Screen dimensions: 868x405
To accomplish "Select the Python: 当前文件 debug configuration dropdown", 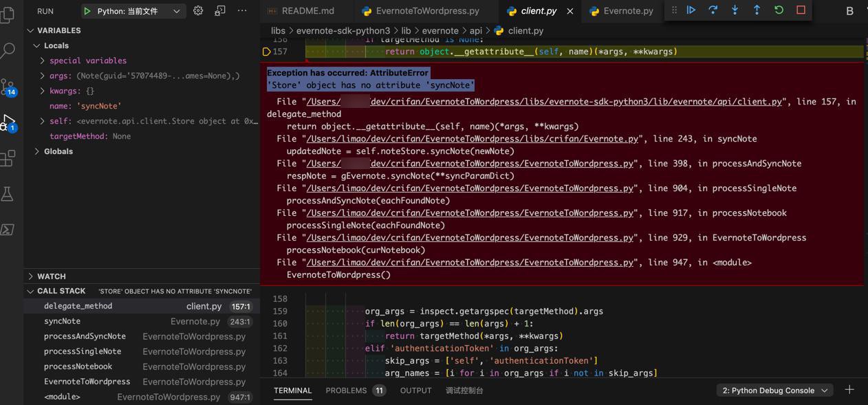I will (133, 11).
